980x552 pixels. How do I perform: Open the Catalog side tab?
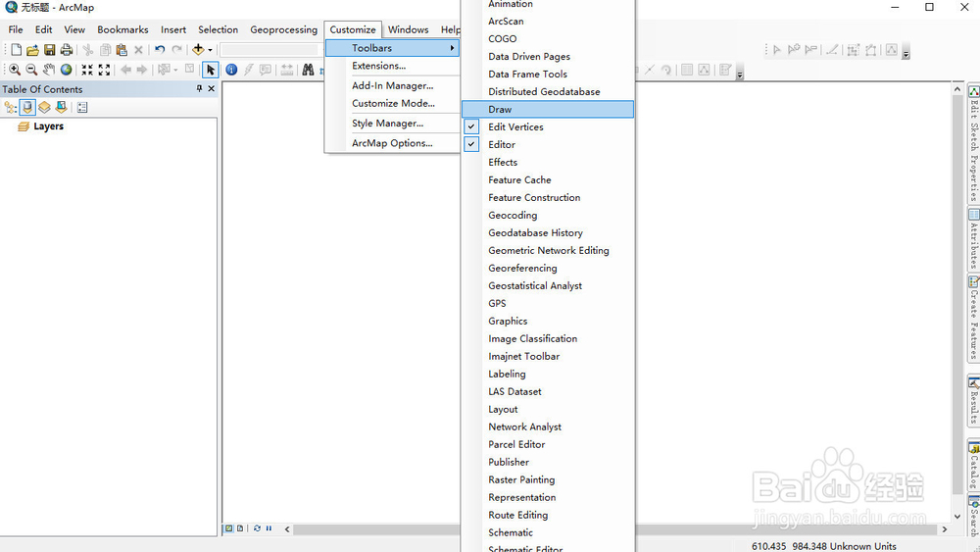pyautogui.click(x=974, y=466)
